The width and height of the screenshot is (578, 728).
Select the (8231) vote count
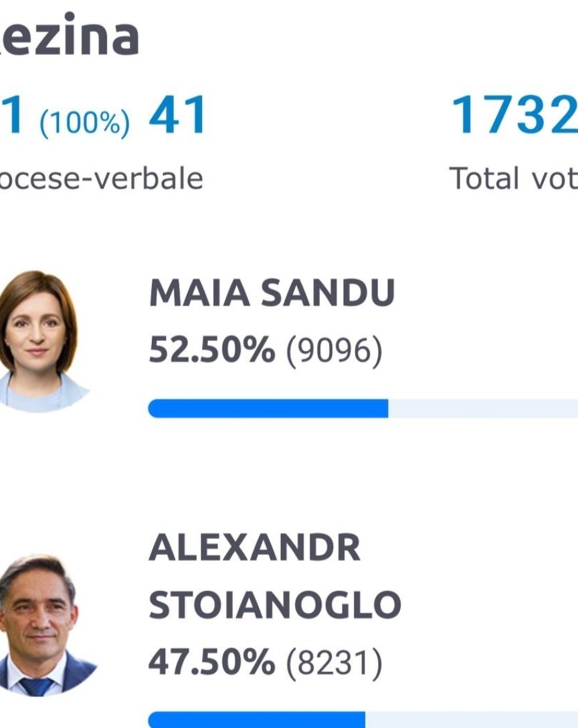click(334, 663)
